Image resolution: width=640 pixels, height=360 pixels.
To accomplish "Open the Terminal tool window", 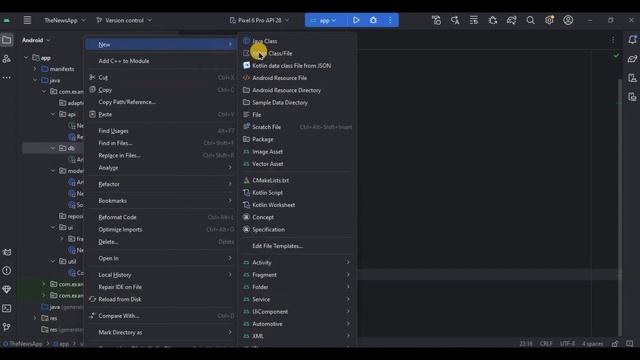I will coord(7,308).
